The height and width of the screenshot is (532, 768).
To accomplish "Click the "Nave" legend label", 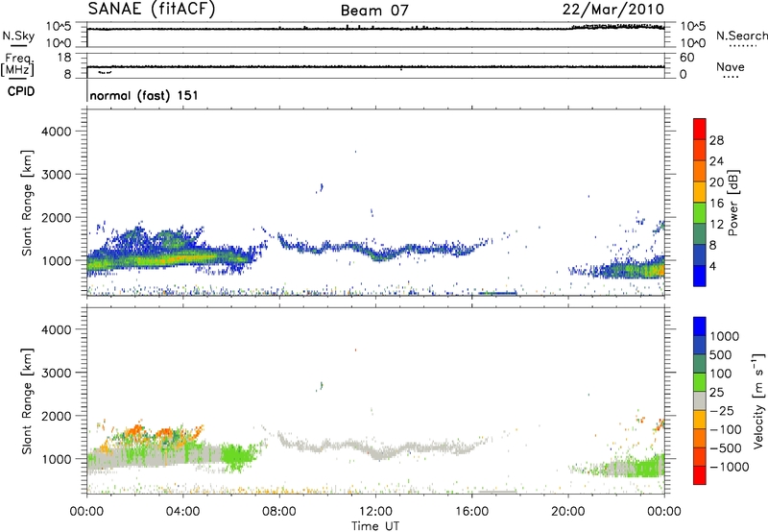I will click(x=730, y=67).
